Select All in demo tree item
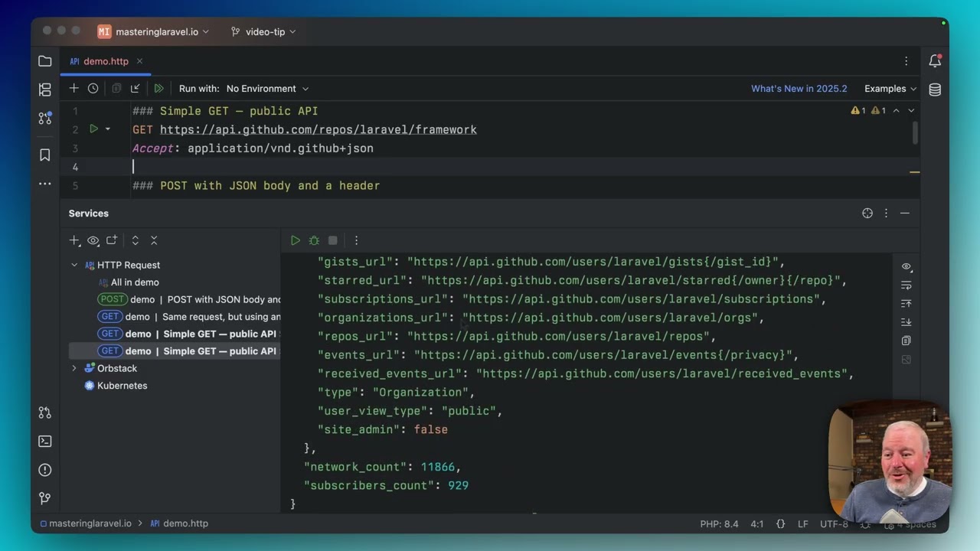The image size is (980, 551). (128, 282)
